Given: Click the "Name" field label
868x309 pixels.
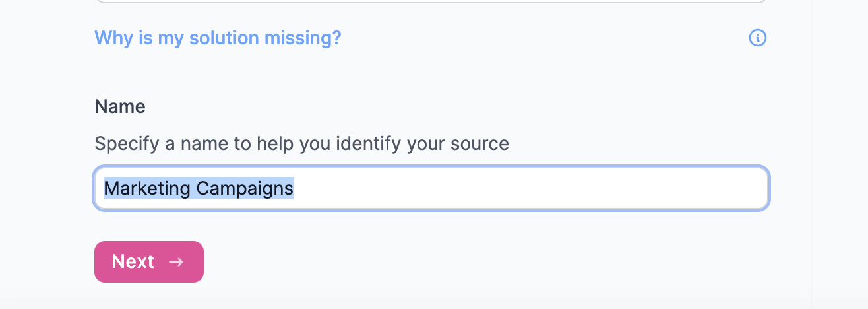Looking at the screenshot, I should tap(120, 106).
